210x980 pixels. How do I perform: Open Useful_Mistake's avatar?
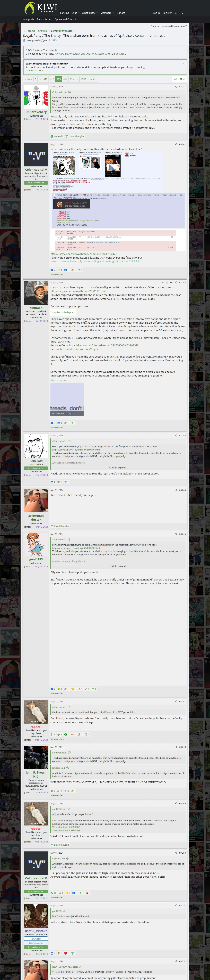(36, 916)
